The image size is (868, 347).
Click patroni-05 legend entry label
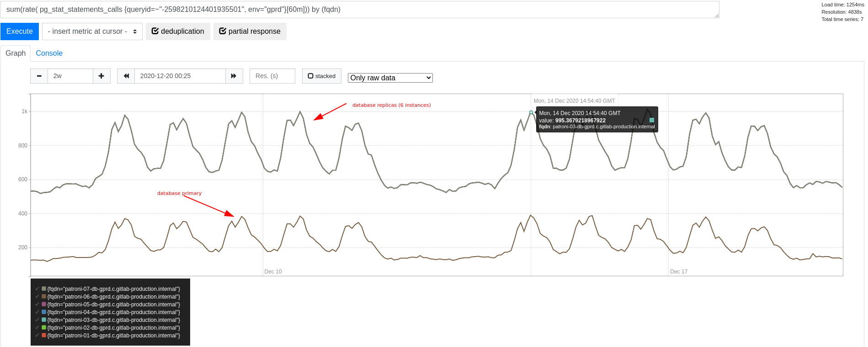tap(113, 304)
